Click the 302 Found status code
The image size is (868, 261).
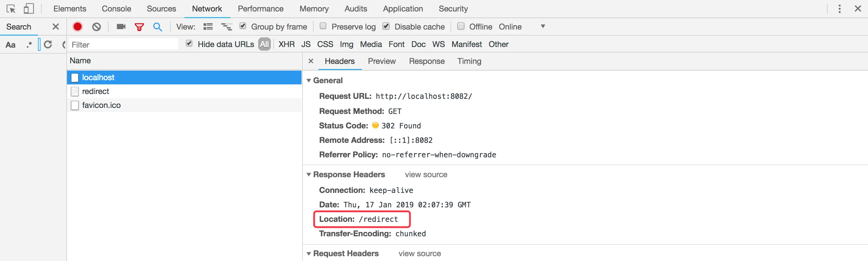[401, 126]
